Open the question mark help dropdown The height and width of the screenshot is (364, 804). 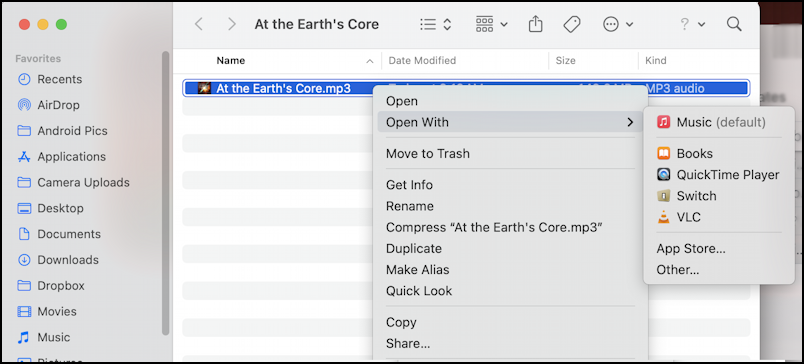pos(692,24)
